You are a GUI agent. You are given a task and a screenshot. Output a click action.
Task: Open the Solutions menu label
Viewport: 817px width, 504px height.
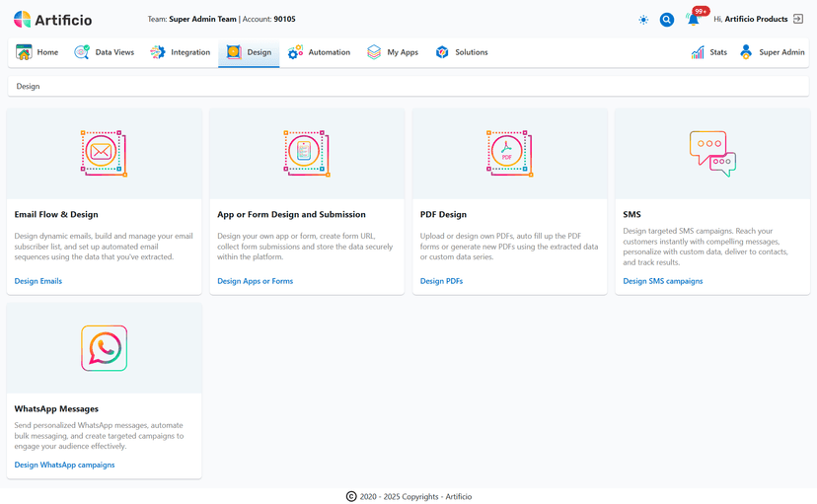(x=472, y=52)
